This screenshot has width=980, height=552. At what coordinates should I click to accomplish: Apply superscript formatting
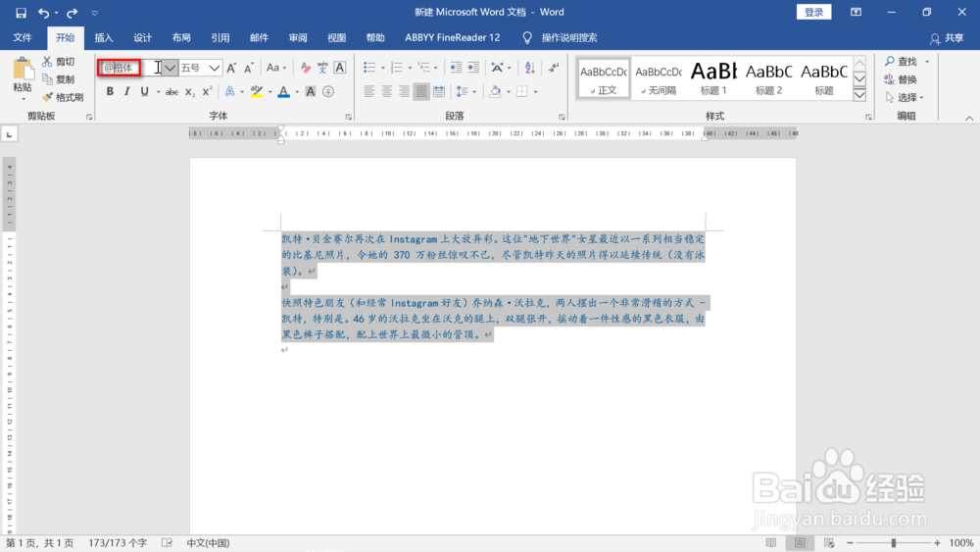click(207, 92)
